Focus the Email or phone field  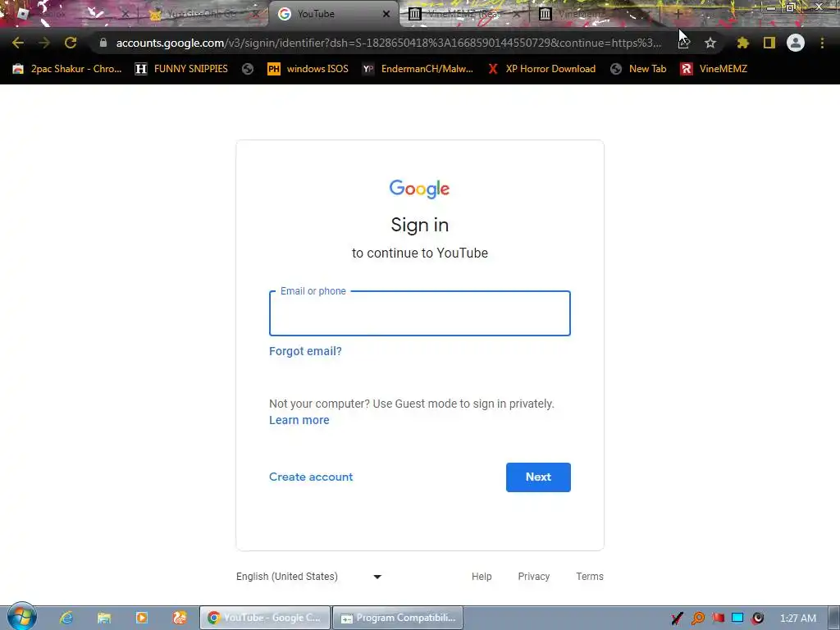420,313
